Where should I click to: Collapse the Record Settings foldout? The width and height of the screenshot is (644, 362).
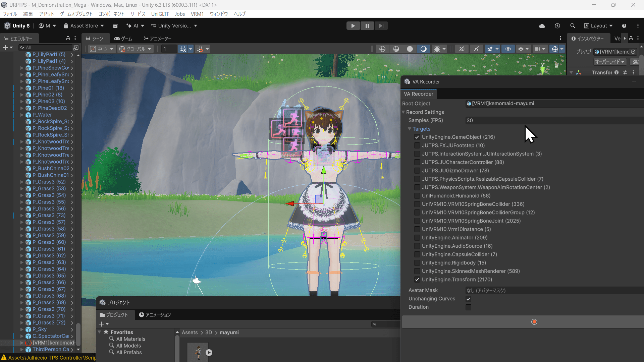pyautogui.click(x=404, y=112)
